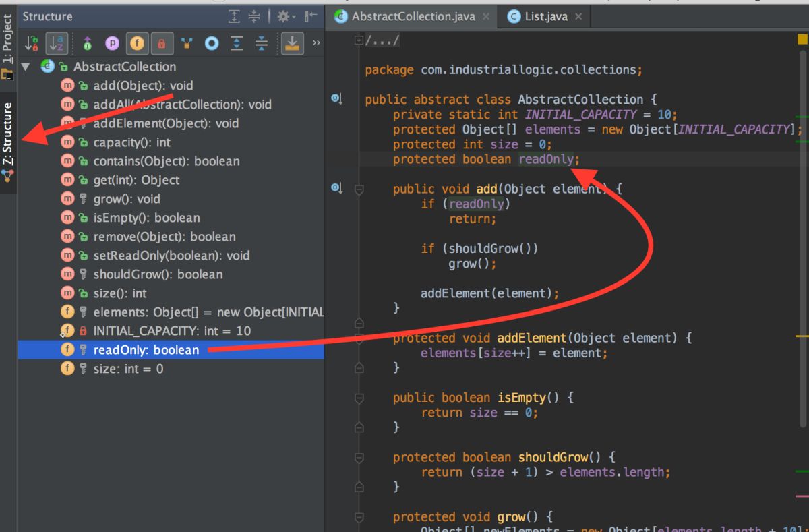Click overridden marker beside add method
This screenshot has height=532, width=809.
[337, 187]
